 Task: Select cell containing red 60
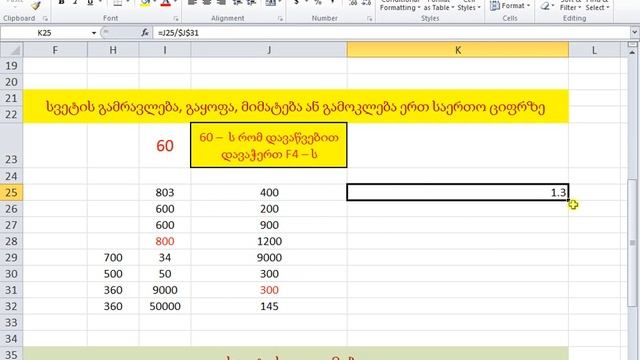[165, 146]
